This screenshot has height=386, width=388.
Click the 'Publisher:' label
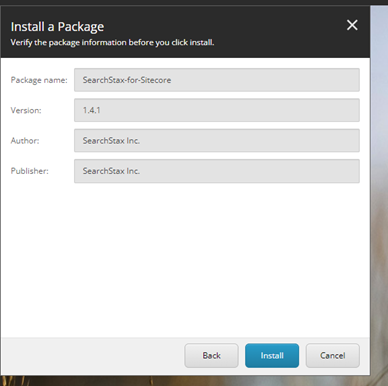[x=30, y=171]
